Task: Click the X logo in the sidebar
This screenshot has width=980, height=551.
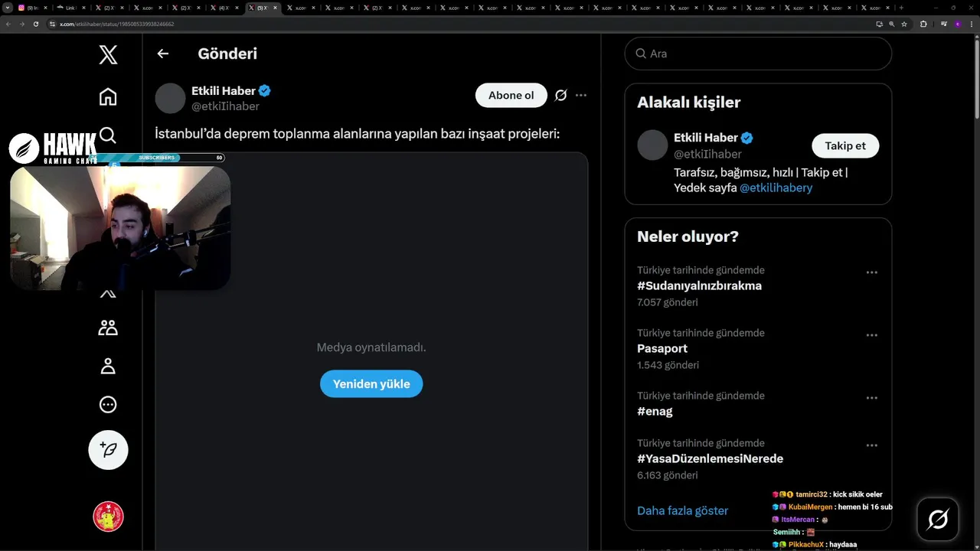Action: [x=108, y=54]
